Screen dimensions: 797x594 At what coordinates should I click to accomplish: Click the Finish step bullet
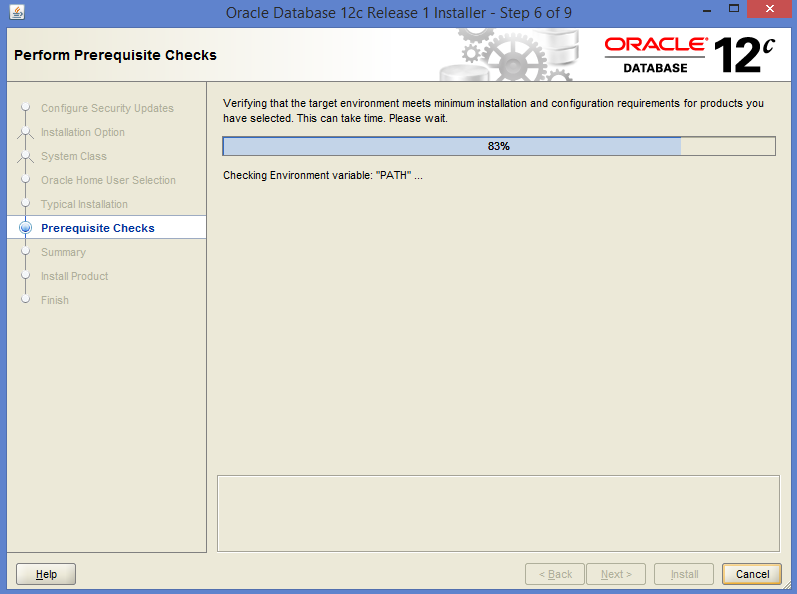25,300
